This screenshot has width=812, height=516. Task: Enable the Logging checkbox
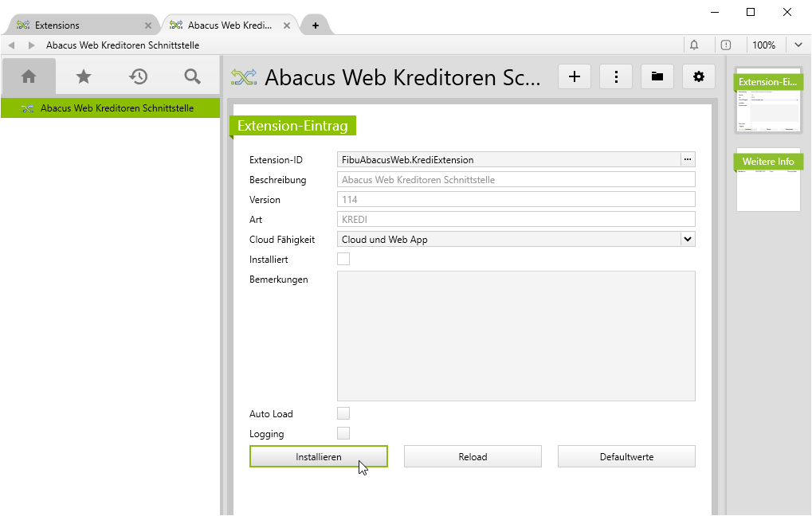tap(343, 433)
